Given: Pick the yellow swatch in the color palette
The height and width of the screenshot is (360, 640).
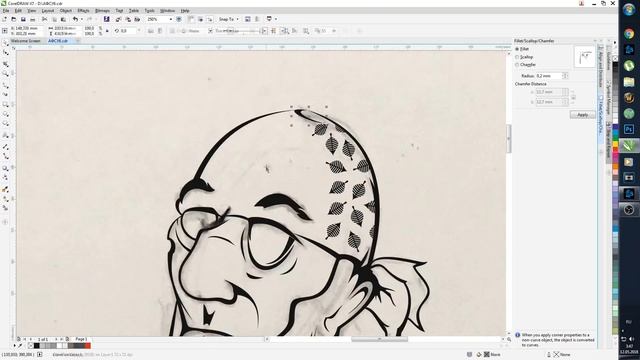Looking at the screenshot, I should tap(616, 144).
